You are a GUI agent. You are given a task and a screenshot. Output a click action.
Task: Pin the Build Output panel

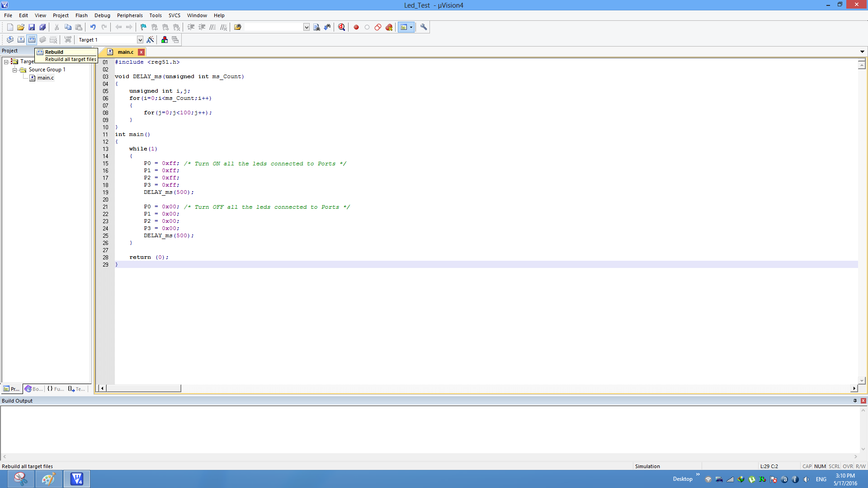tap(855, 401)
